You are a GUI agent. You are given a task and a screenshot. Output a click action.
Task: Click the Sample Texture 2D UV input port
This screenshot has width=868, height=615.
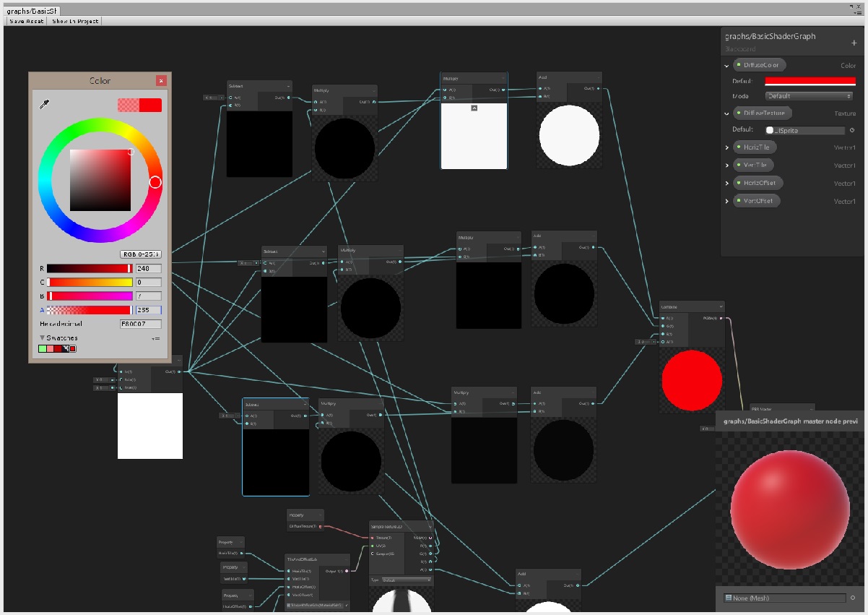pos(373,546)
